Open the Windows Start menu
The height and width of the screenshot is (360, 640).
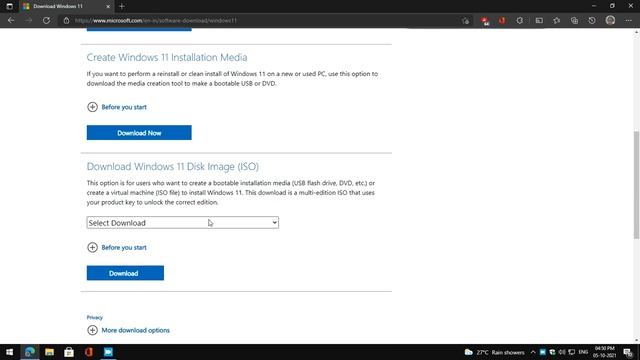click(9, 352)
